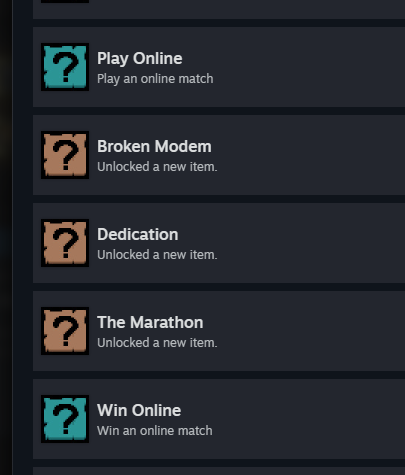
Task: Click the "Play an online match" description
Action: (155, 79)
